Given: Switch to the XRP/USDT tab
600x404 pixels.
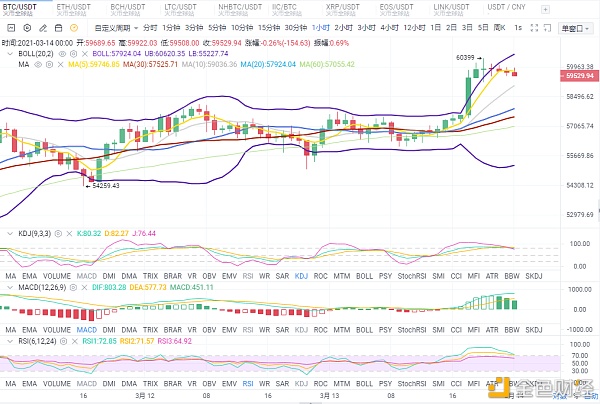Looking at the screenshot, I should [343, 10].
